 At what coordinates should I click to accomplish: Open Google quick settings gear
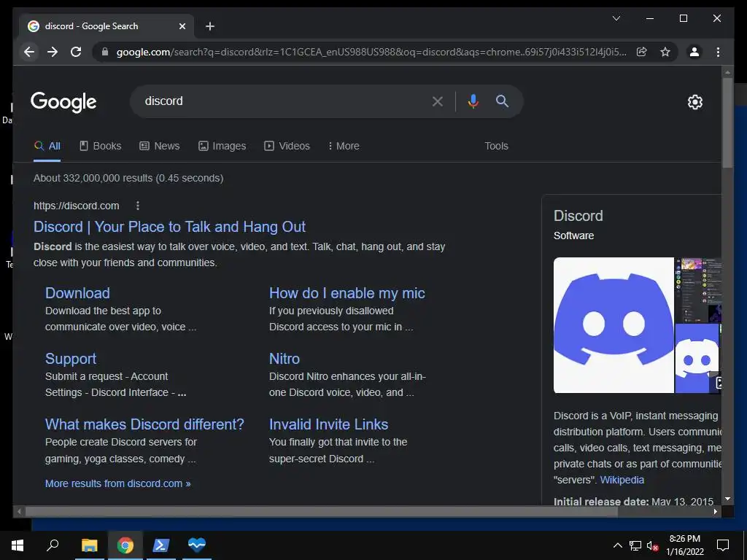pos(694,102)
